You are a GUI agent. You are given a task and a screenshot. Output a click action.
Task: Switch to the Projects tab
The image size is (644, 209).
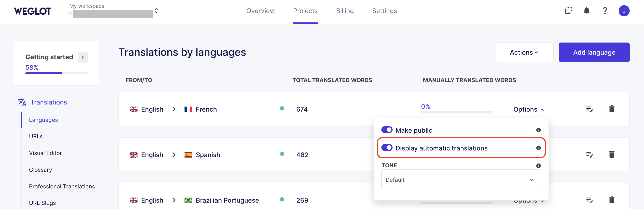point(305,11)
